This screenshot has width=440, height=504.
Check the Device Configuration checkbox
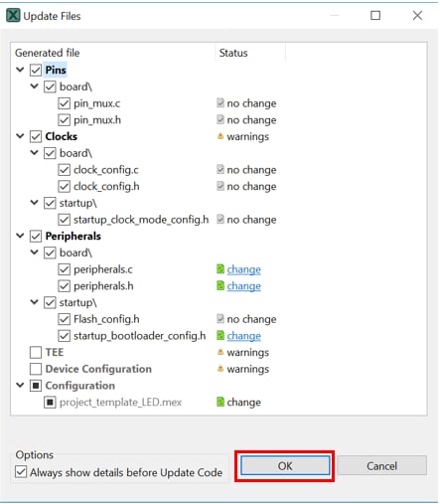click(36, 369)
